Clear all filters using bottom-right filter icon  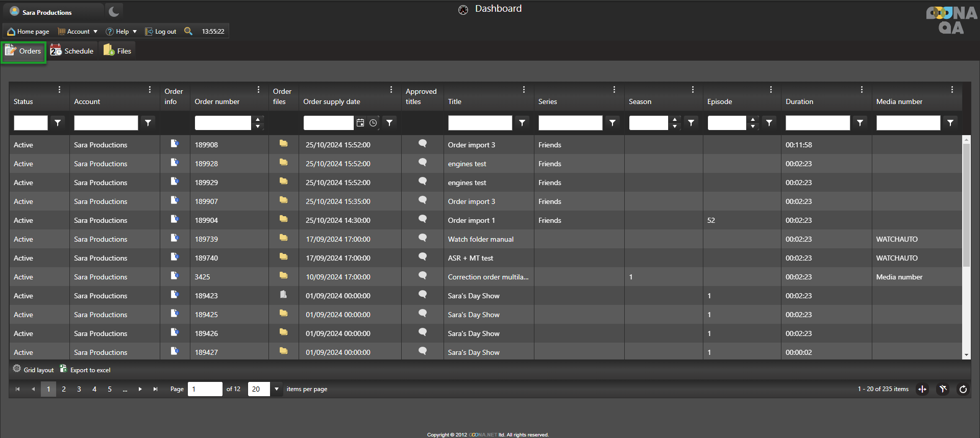pos(943,390)
